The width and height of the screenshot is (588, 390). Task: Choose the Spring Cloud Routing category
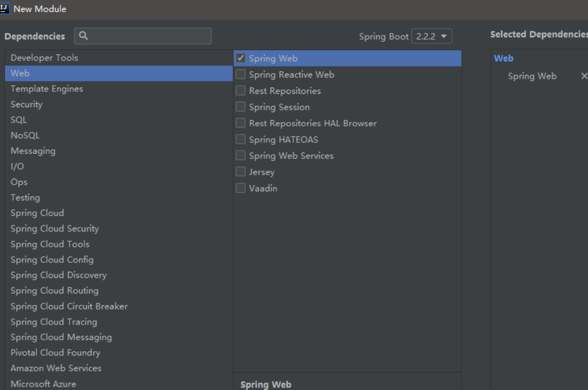point(119,291)
